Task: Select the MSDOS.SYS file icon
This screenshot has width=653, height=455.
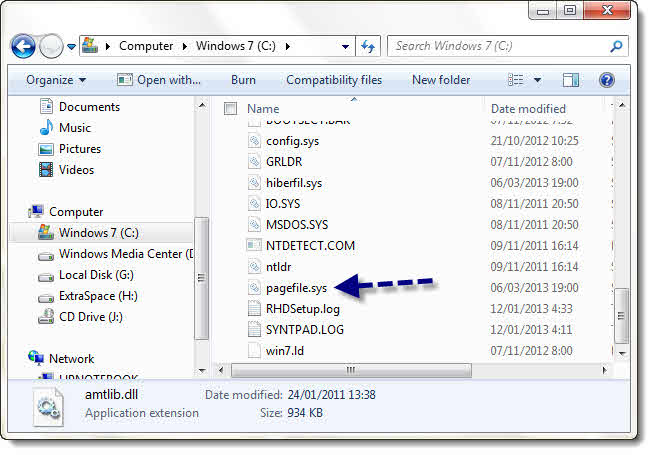Action: click(x=254, y=225)
